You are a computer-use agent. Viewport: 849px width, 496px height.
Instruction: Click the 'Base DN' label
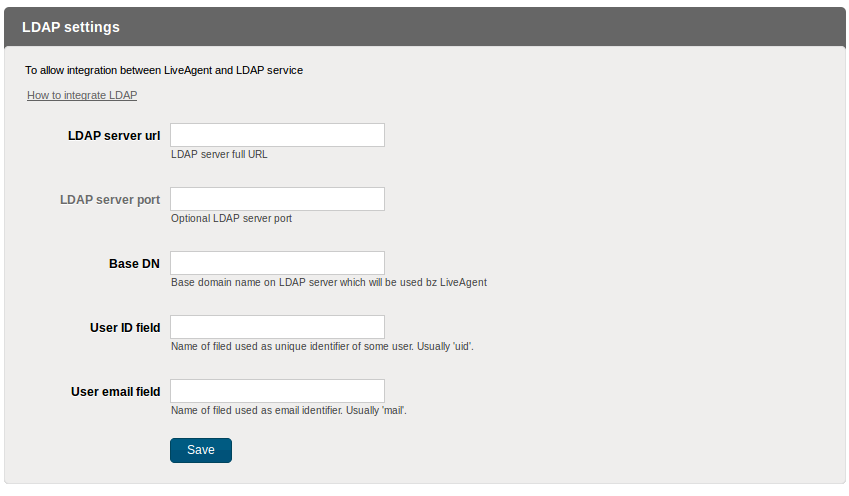(134, 264)
